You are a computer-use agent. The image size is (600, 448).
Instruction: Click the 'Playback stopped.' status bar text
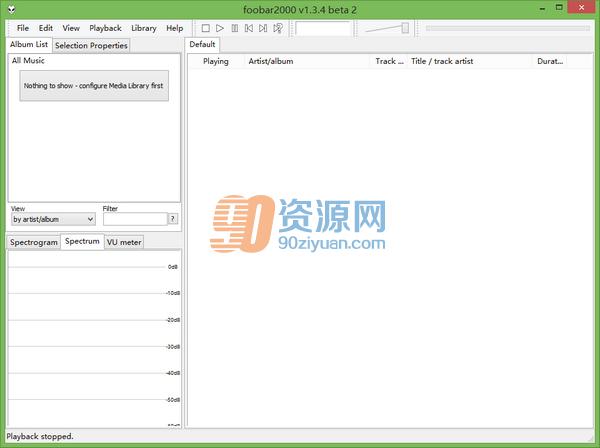(x=40, y=437)
